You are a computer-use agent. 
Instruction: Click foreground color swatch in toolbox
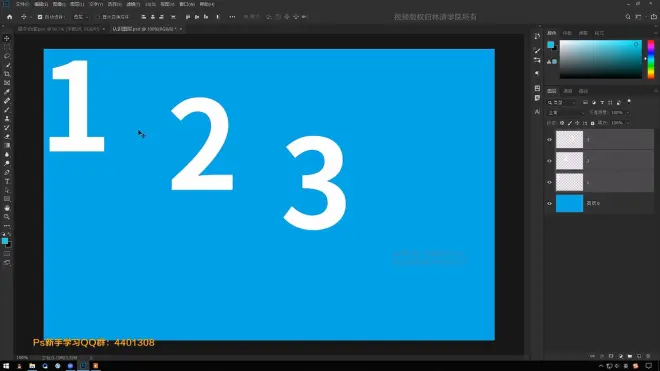[x=5, y=241]
